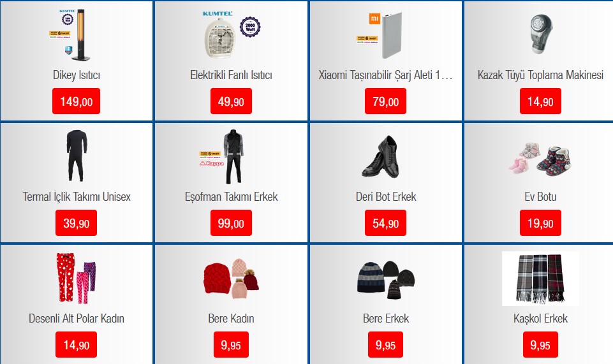Screen dimensions: 613x364
Task: Click the Eşofman Takımı Erkek title
Action: point(231,197)
